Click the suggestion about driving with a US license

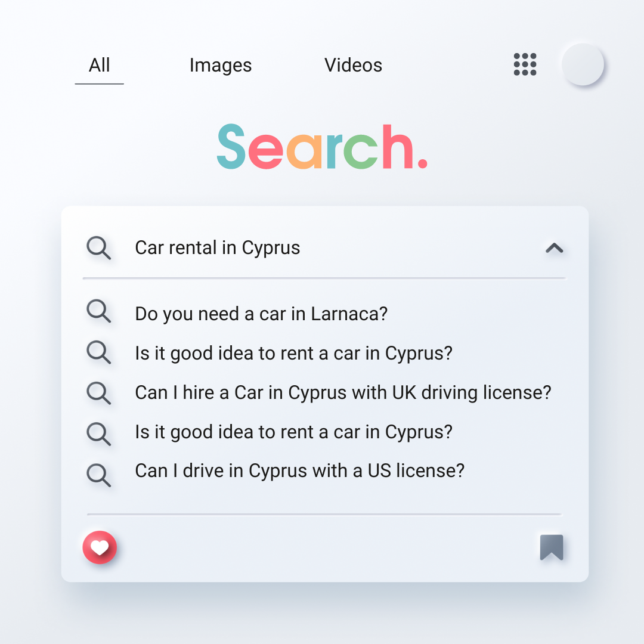click(298, 471)
